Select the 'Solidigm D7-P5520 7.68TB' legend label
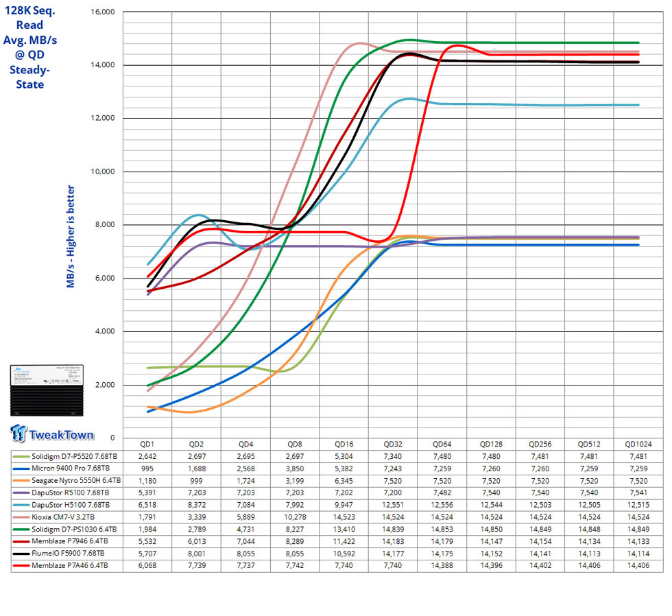This screenshot has width=672, height=616. tap(74, 457)
